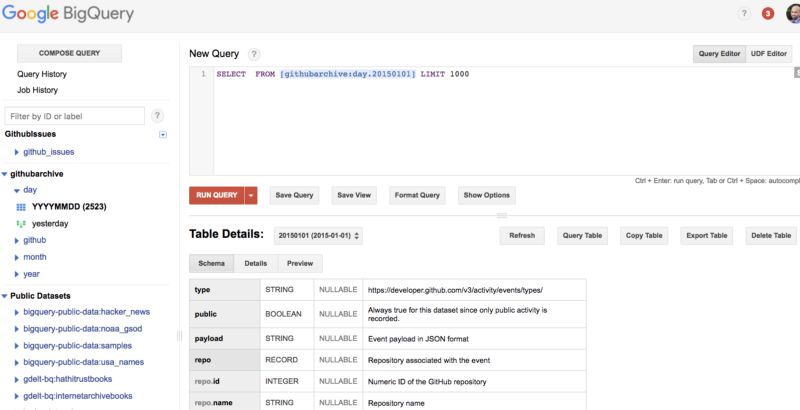Click the repo.id field name cell
Image resolution: width=800 pixels, height=410 pixels.
click(224, 381)
